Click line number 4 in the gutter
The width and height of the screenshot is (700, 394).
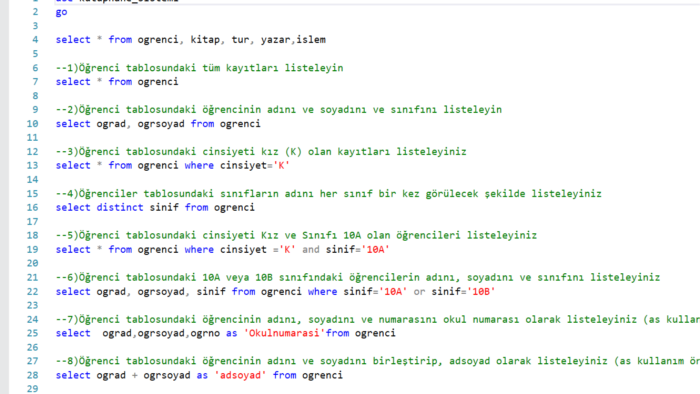pyautogui.click(x=35, y=40)
